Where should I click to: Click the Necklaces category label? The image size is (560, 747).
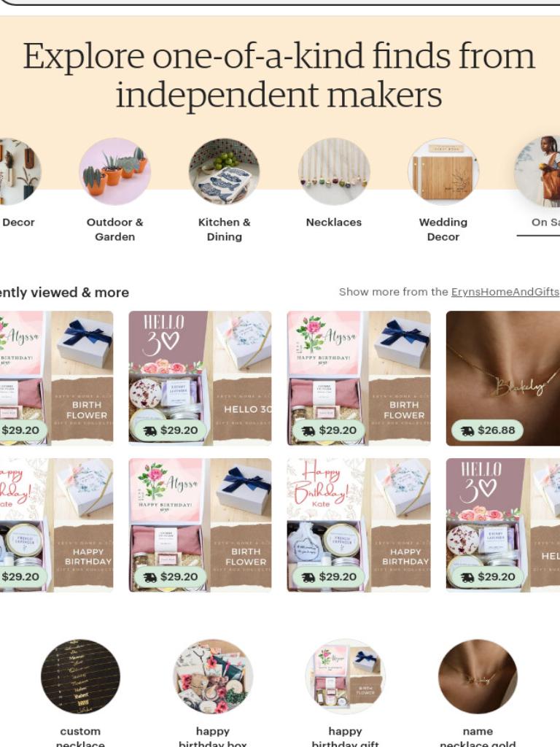pos(334,222)
